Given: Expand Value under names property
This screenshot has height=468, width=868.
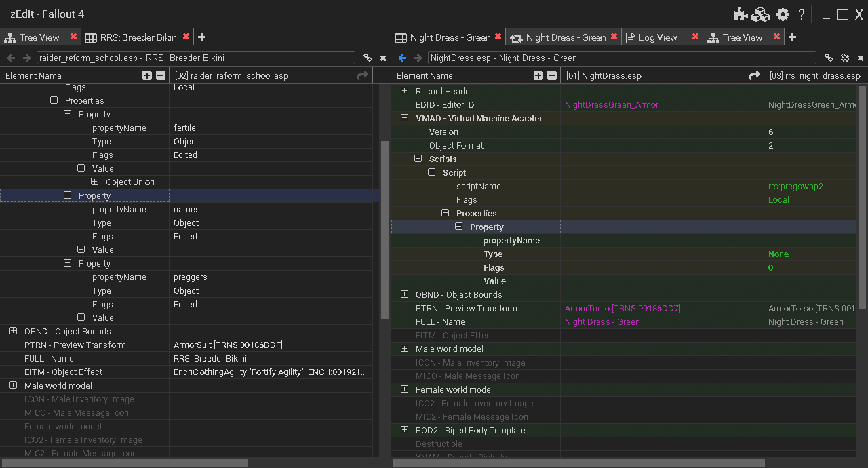Looking at the screenshot, I should tap(81, 250).
